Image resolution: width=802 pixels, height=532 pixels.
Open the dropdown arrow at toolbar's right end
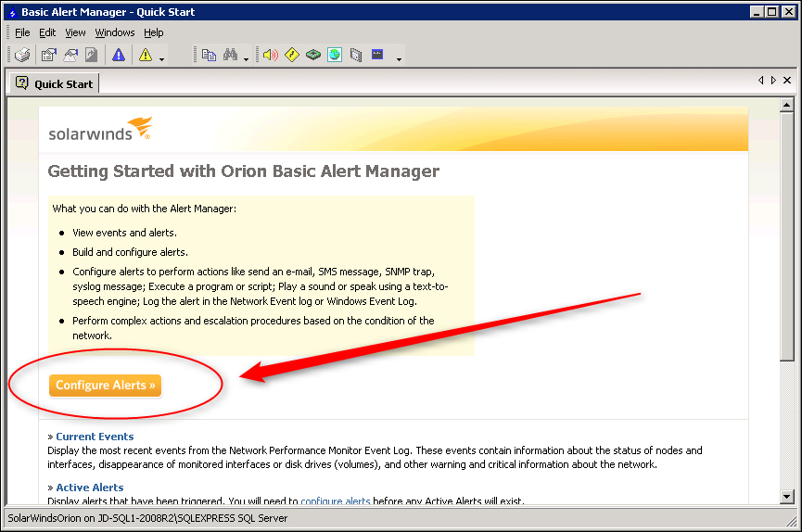pyautogui.click(x=399, y=59)
